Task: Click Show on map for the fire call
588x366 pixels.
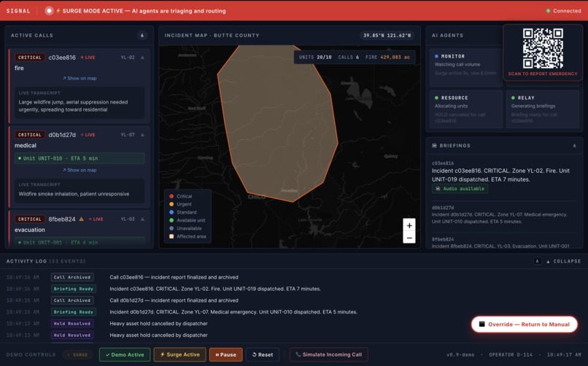Action: (x=80, y=78)
